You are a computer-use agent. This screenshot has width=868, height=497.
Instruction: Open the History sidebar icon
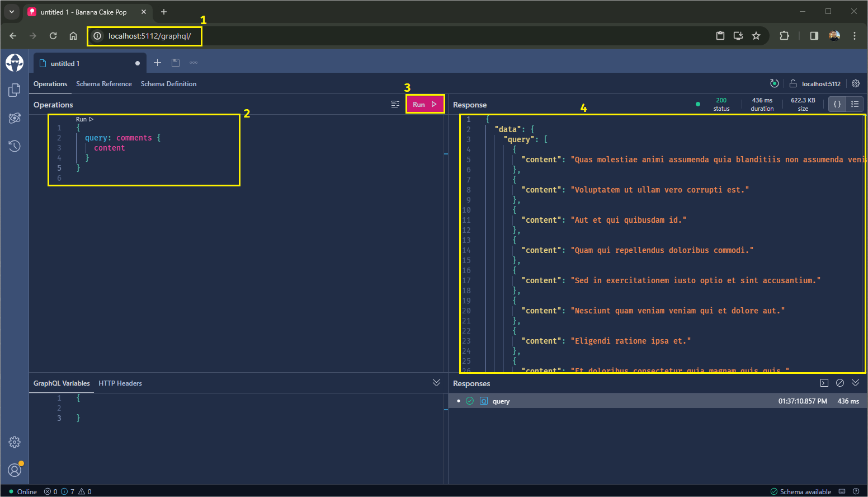[x=15, y=146]
